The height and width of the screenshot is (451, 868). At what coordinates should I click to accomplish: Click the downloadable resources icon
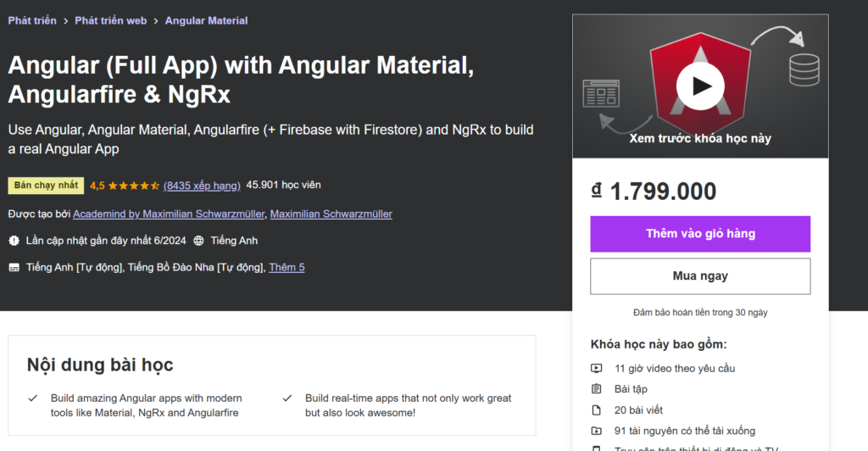point(597,431)
